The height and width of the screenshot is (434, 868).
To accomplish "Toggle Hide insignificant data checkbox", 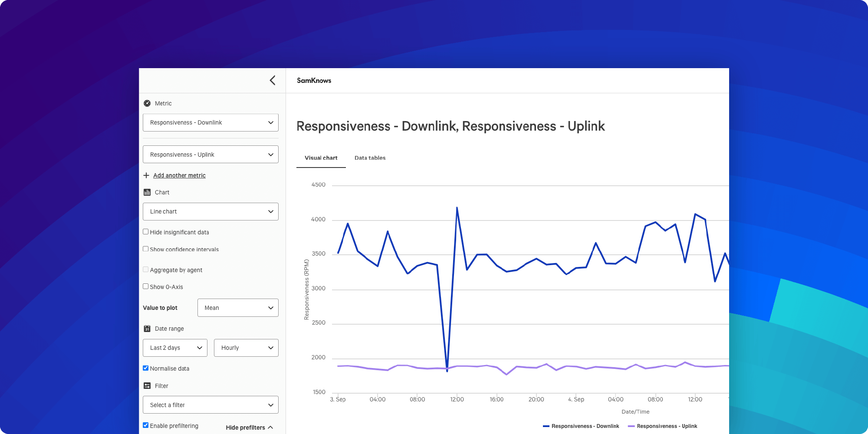I will tap(146, 232).
